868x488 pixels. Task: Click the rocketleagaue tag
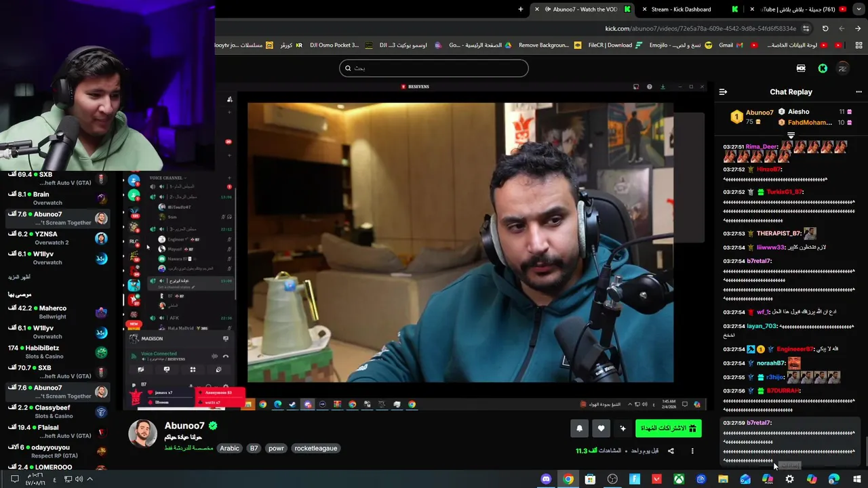click(315, 448)
